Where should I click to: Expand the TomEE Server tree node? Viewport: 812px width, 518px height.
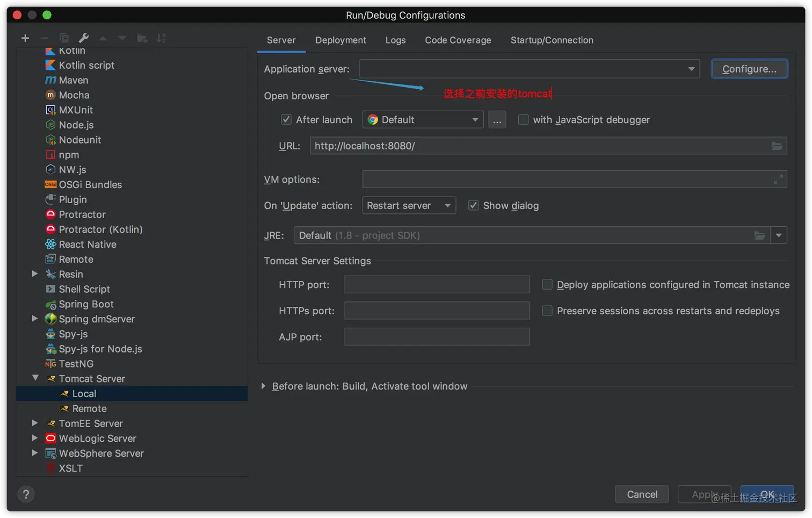coord(35,423)
